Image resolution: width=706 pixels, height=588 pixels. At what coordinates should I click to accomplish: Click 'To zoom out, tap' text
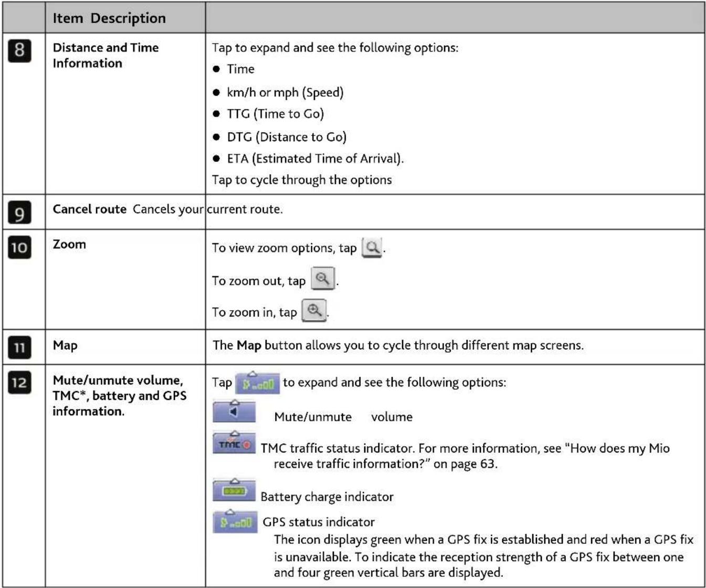click(258, 281)
